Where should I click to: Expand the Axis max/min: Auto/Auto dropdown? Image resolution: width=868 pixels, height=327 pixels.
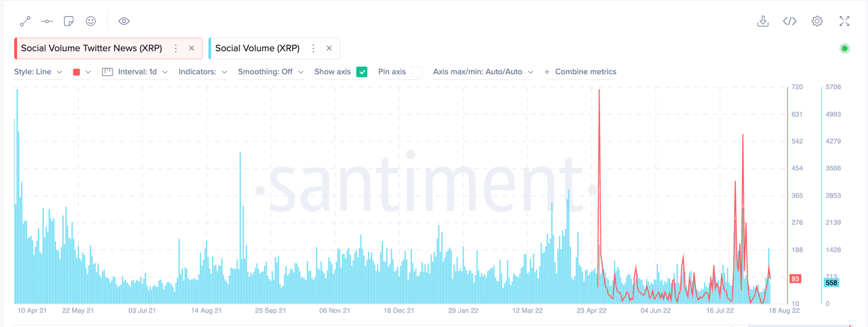pyautogui.click(x=483, y=72)
